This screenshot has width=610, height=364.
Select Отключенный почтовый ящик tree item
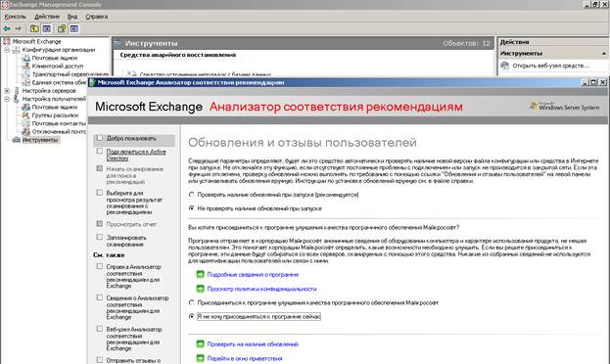coord(59,131)
